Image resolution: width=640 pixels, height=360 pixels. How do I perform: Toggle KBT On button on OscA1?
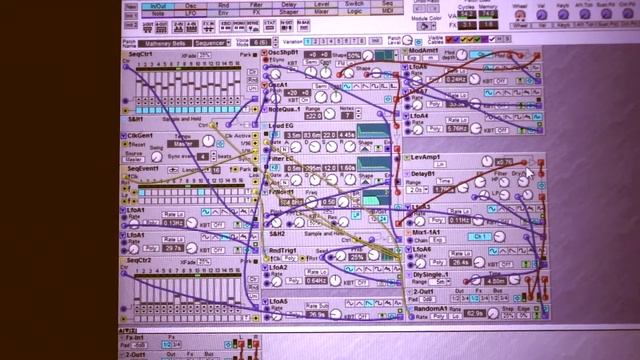[x=305, y=100]
